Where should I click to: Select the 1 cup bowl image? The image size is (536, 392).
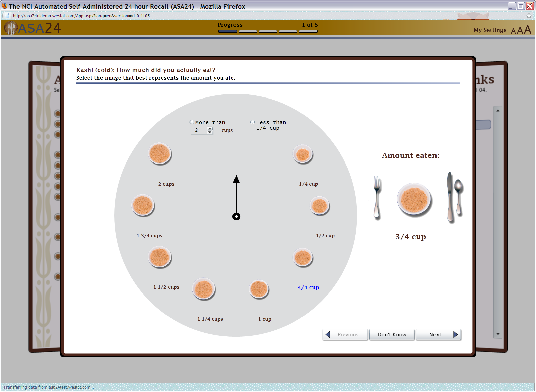(259, 289)
